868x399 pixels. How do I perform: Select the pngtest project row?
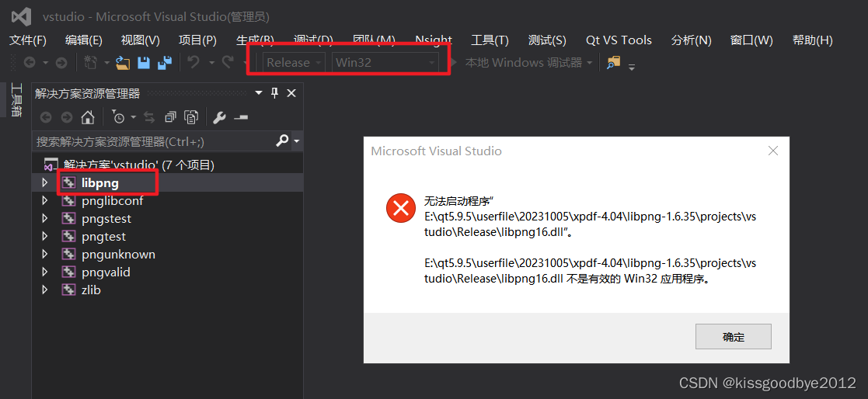click(167, 237)
